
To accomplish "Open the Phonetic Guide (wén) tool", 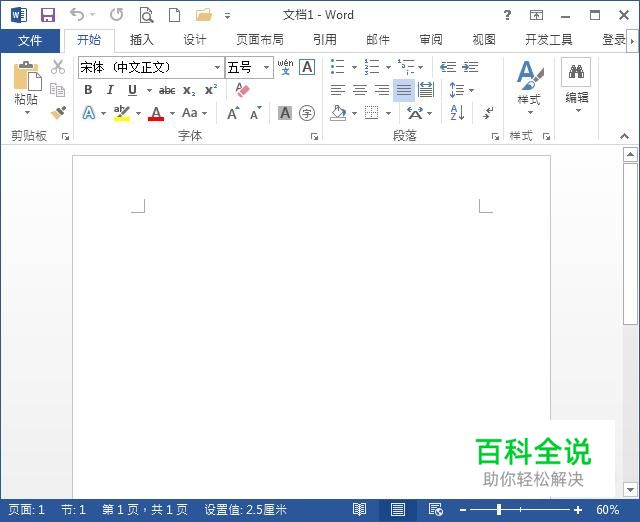I will tap(285, 67).
